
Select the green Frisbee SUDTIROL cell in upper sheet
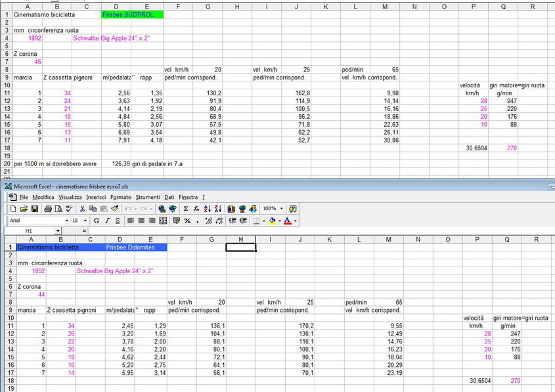point(133,15)
